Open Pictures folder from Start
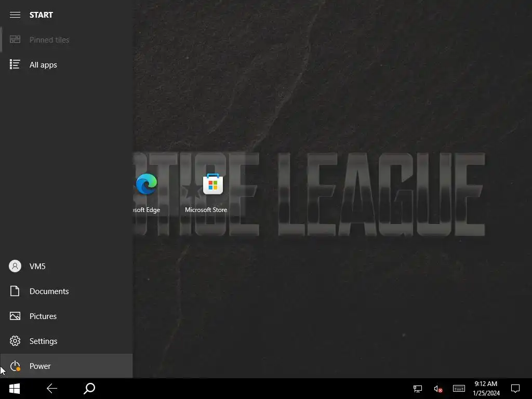The height and width of the screenshot is (399, 532). tap(66, 316)
